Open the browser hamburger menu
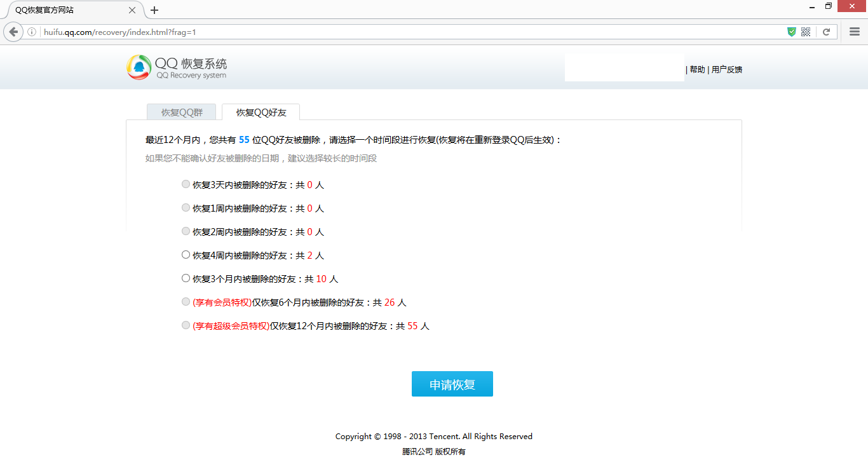The width and height of the screenshot is (868, 469). coord(855,32)
